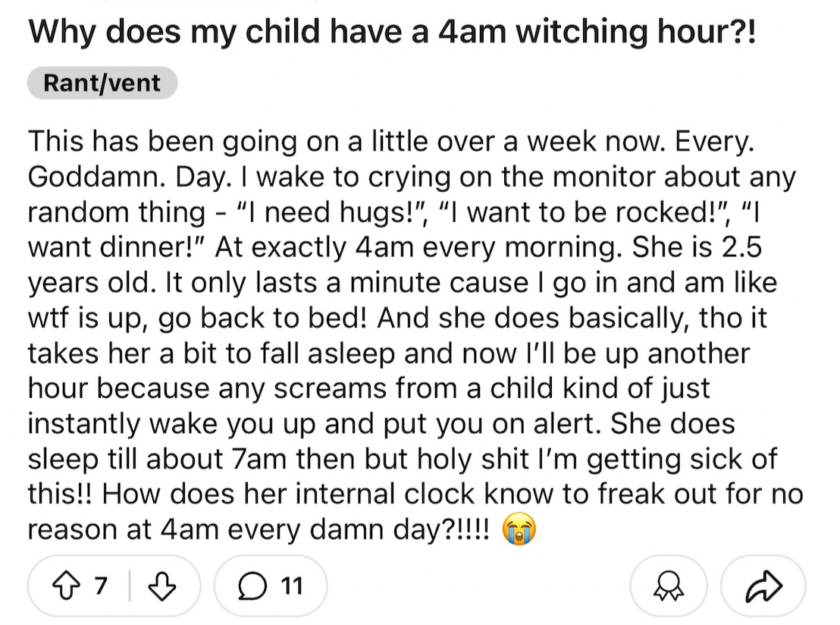Select the Rant/vent flair tag
The image size is (840, 625).
click(x=102, y=83)
